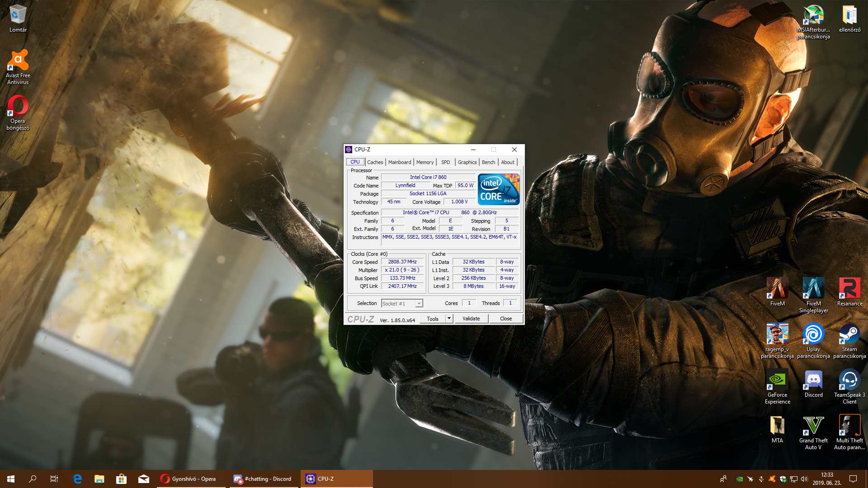Click the Close button in CPU-Z
Viewport: 868px width, 488px height.
(506, 319)
